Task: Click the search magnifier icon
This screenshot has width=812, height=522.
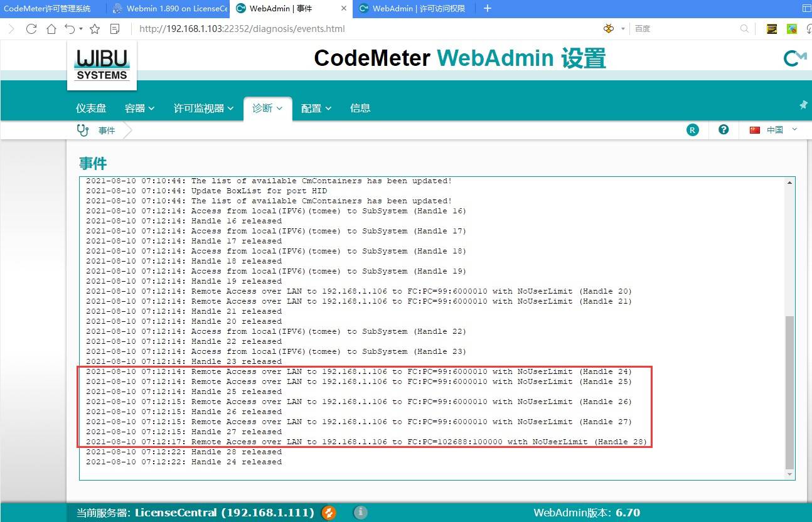Action: pos(745,29)
